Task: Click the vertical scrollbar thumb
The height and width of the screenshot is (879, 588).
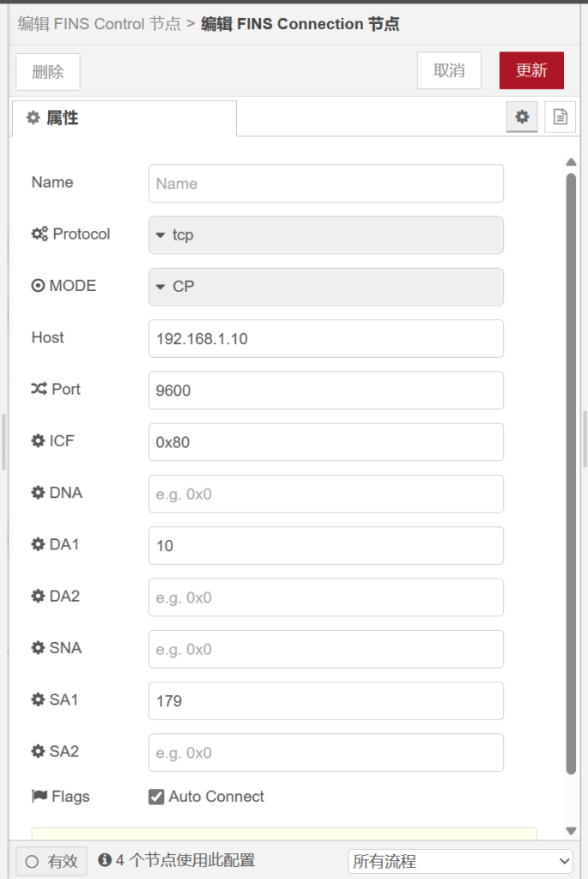Action: [571, 472]
